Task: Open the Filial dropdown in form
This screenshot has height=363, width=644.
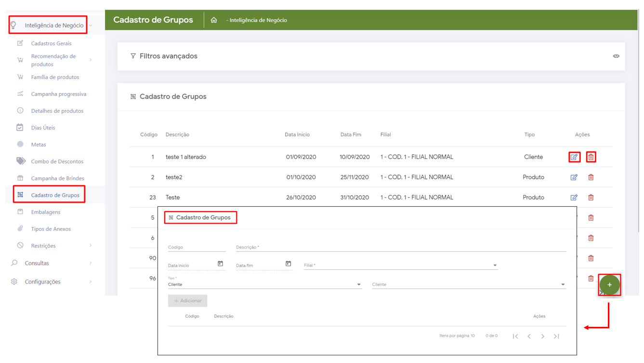Action: (400, 265)
